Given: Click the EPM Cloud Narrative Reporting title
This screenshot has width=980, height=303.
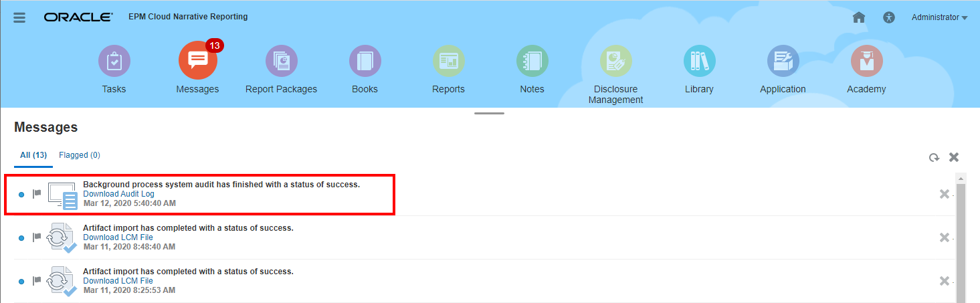Looking at the screenshot, I should coord(188,17).
